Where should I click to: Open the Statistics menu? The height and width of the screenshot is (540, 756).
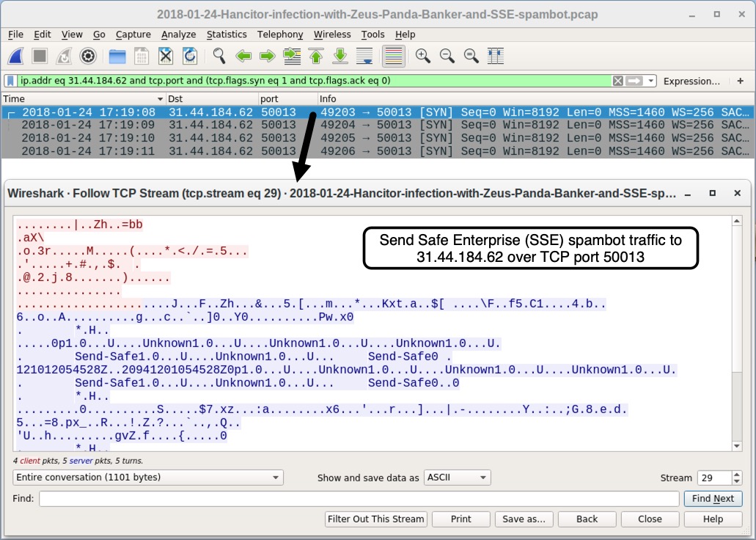(x=227, y=34)
